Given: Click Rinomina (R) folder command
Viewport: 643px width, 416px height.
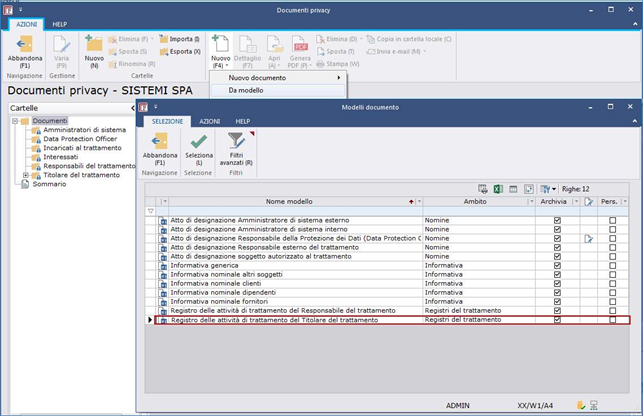Looking at the screenshot, I should (132, 64).
